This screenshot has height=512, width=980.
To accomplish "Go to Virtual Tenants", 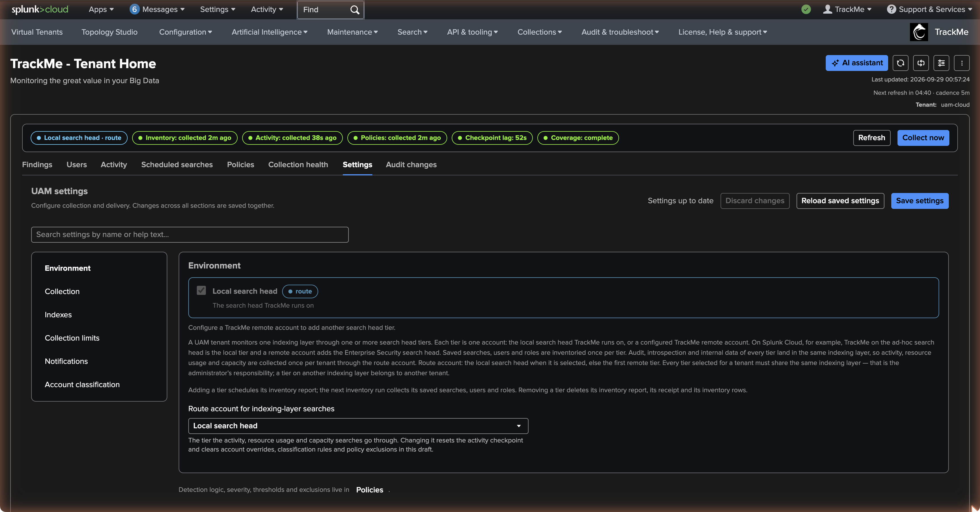I will [37, 32].
